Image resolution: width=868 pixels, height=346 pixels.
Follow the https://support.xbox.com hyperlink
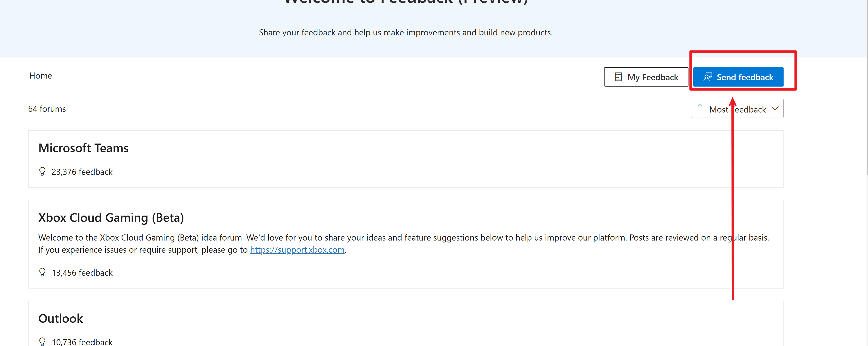coord(297,250)
